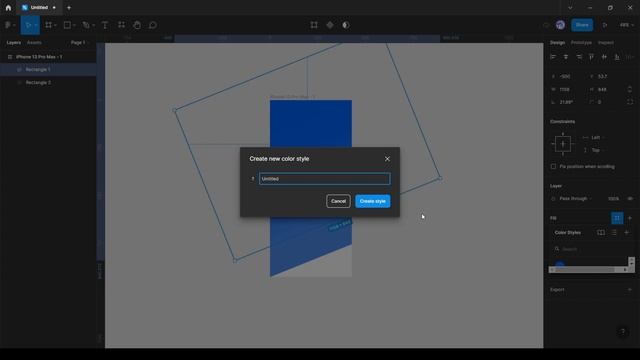Open the zoom level dropdown
The height and width of the screenshot is (360, 640).
click(x=627, y=25)
